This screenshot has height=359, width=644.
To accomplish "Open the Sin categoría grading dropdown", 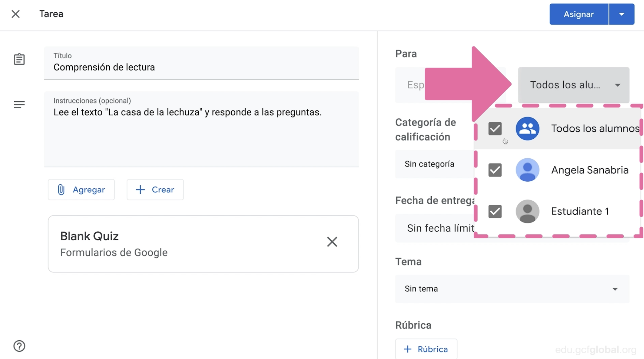I will tap(435, 164).
